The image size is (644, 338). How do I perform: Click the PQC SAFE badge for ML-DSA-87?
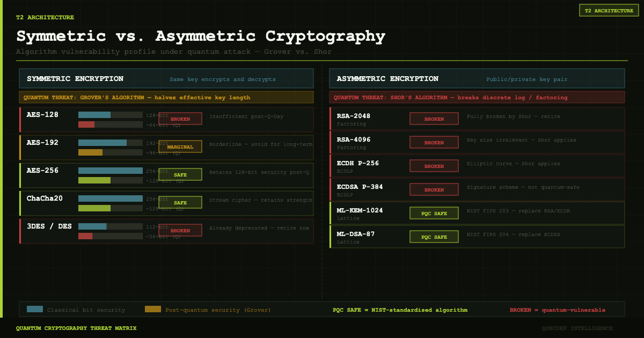(x=434, y=237)
